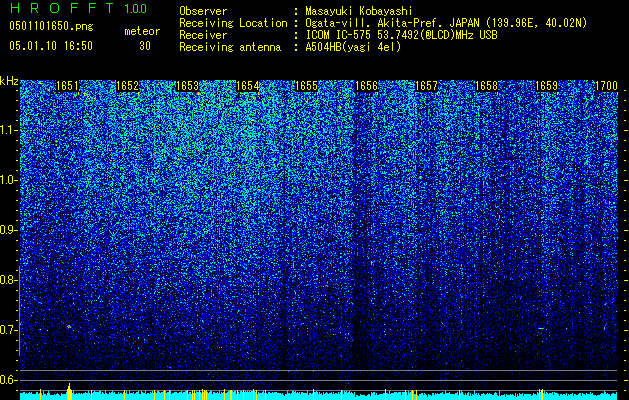This screenshot has height=400, width=629.
Task: Click the 0.8 kHz axis label
Action: [x=9, y=280]
